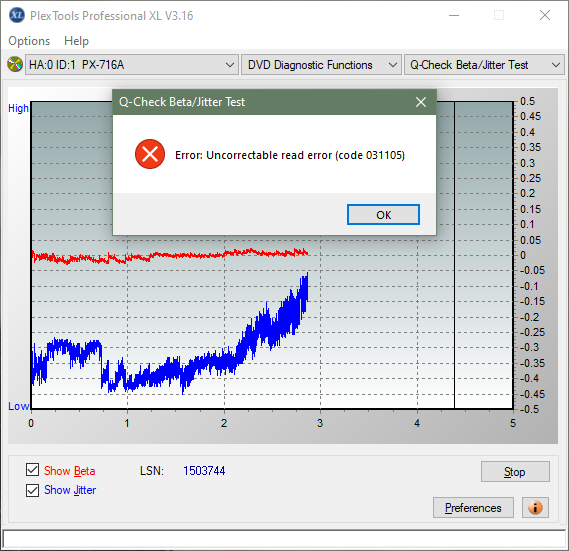Click the Stop button
Screen dimensions: 569x551
point(515,472)
